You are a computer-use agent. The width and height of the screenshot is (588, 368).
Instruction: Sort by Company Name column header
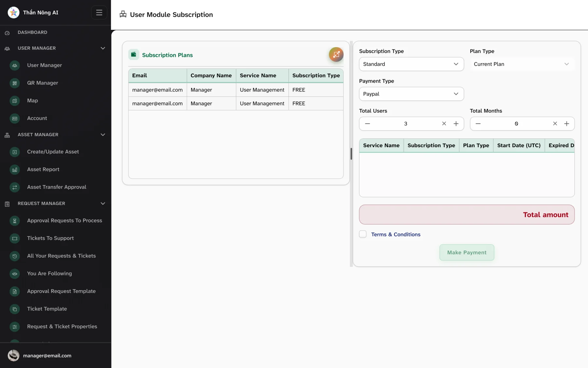coord(211,76)
